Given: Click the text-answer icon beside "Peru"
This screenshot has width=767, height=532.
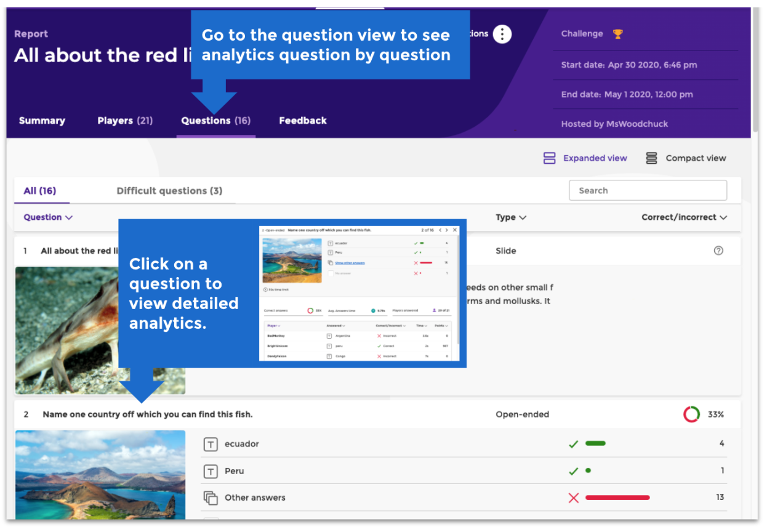Looking at the screenshot, I should (212, 470).
